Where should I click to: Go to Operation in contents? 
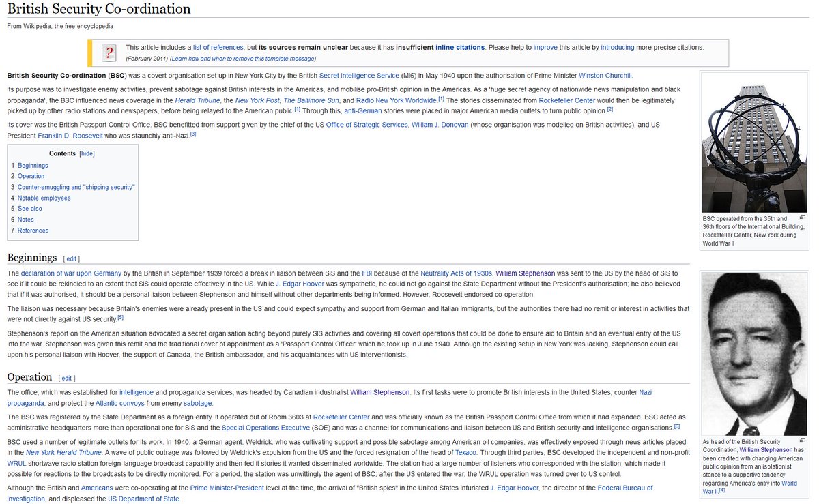31,177
